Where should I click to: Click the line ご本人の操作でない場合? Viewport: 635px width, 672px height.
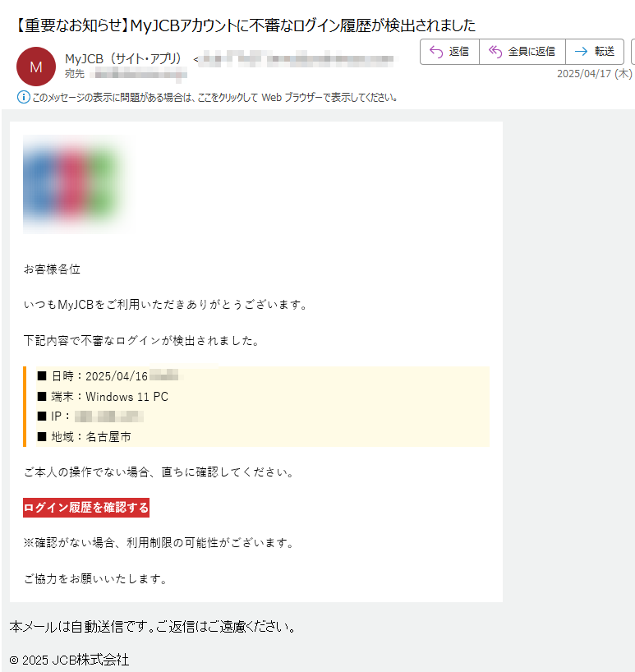click(159, 472)
